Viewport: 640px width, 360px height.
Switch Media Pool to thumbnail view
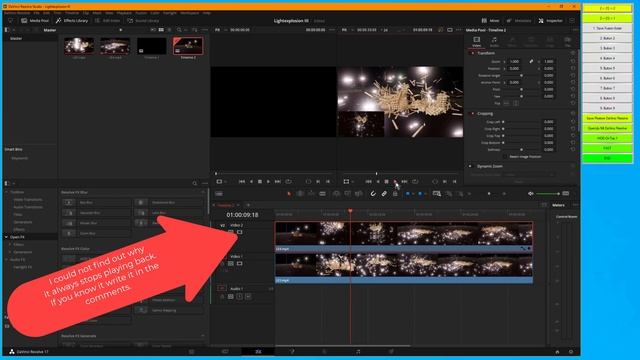pyautogui.click(x=161, y=30)
